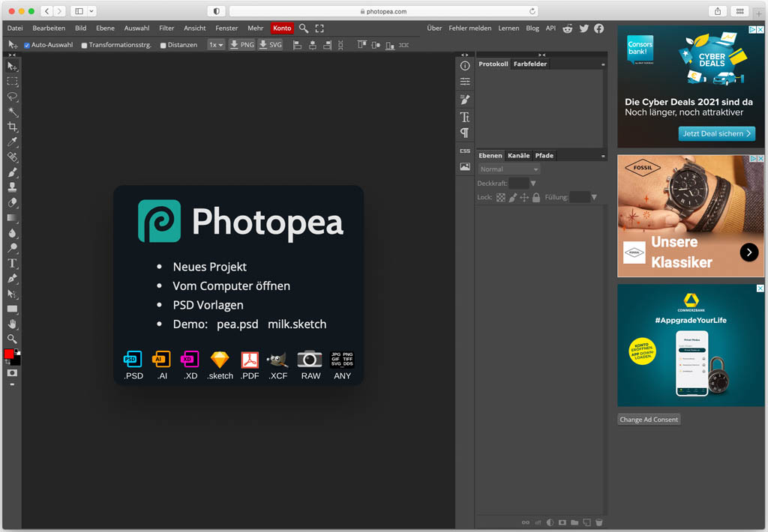Viewport: 768px width, 532px height.
Task: Select the Blur drop tool
Action: [x=12, y=233]
